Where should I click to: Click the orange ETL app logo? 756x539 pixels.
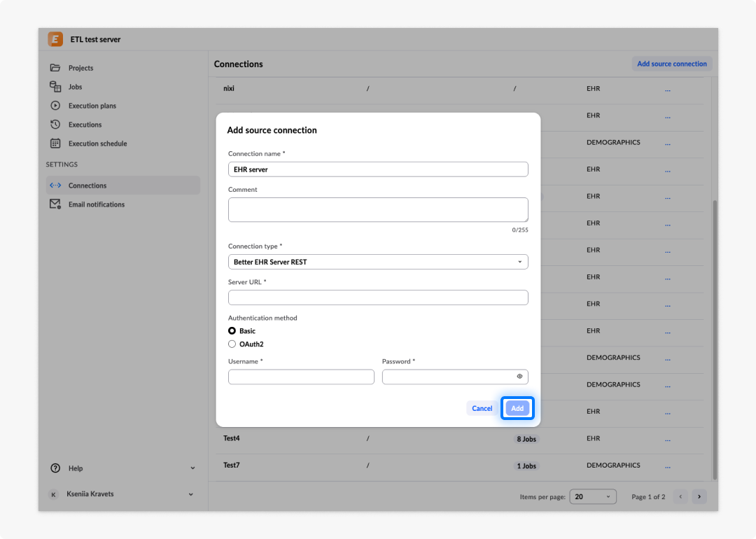(x=55, y=39)
